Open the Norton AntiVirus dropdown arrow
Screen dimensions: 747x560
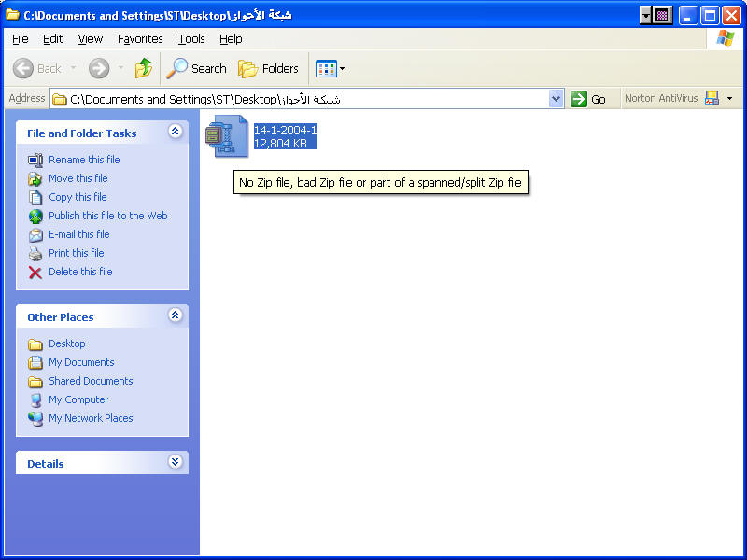729,98
